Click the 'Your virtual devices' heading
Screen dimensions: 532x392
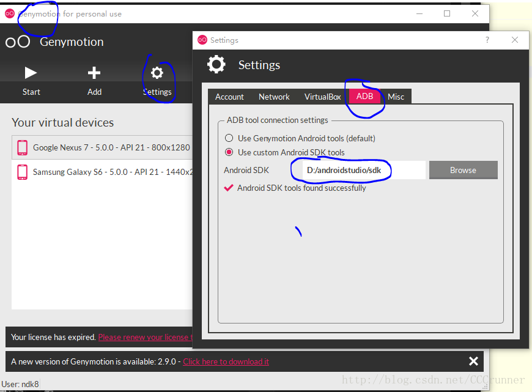pyautogui.click(x=63, y=122)
